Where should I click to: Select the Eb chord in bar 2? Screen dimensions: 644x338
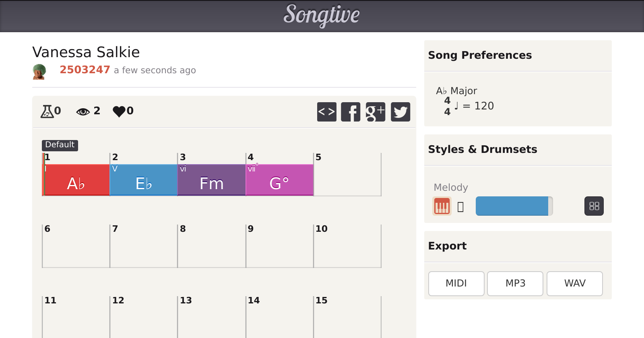143,180
